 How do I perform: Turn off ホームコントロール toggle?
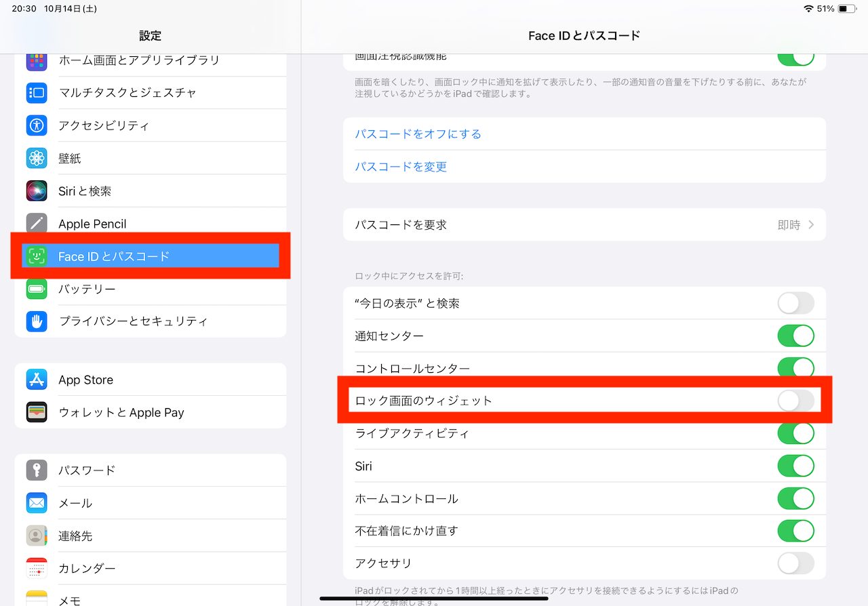pos(795,498)
